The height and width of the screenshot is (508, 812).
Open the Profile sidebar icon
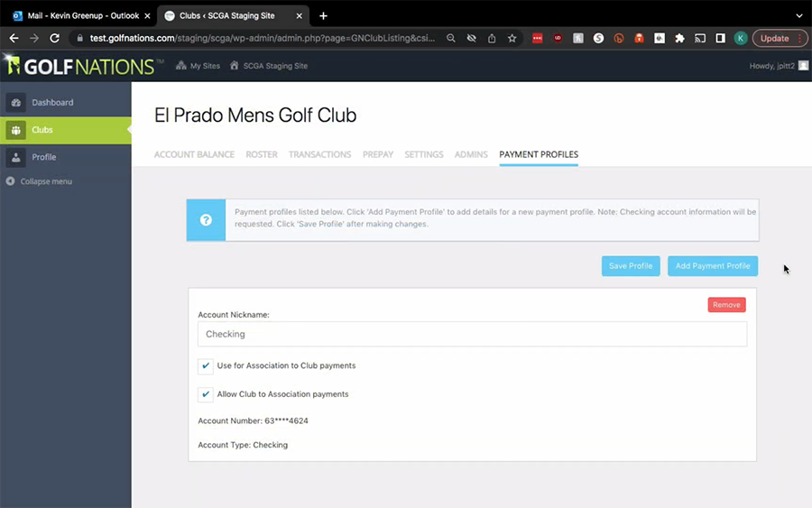click(x=16, y=157)
